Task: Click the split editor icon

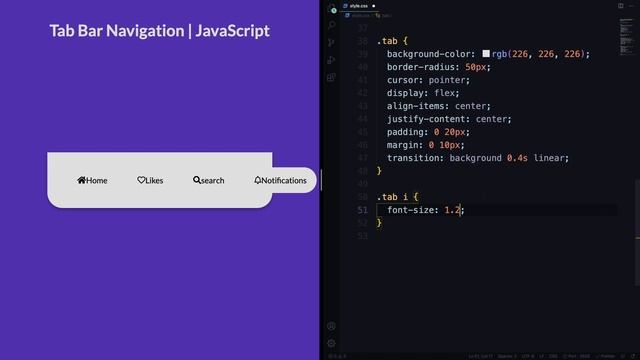Action: (620, 6)
